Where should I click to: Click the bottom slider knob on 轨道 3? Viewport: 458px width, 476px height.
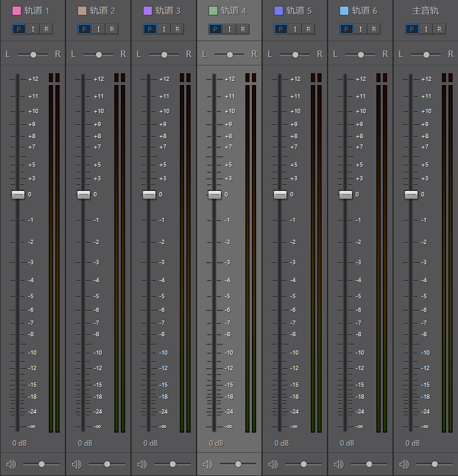tap(173, 464)
